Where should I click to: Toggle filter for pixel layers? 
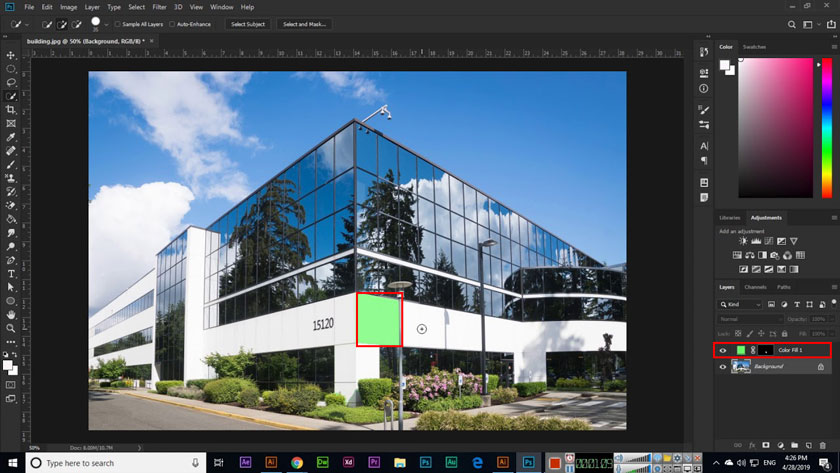[771, 304]
